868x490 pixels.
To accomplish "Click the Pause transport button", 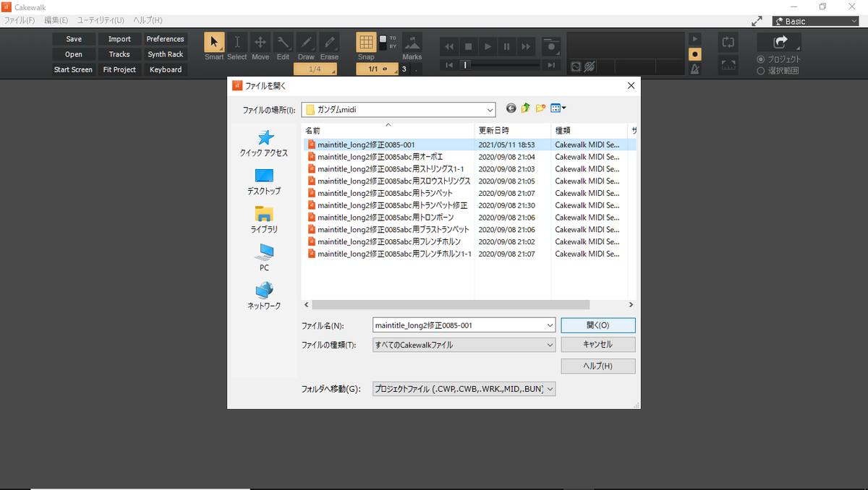I will pos(507,46).
